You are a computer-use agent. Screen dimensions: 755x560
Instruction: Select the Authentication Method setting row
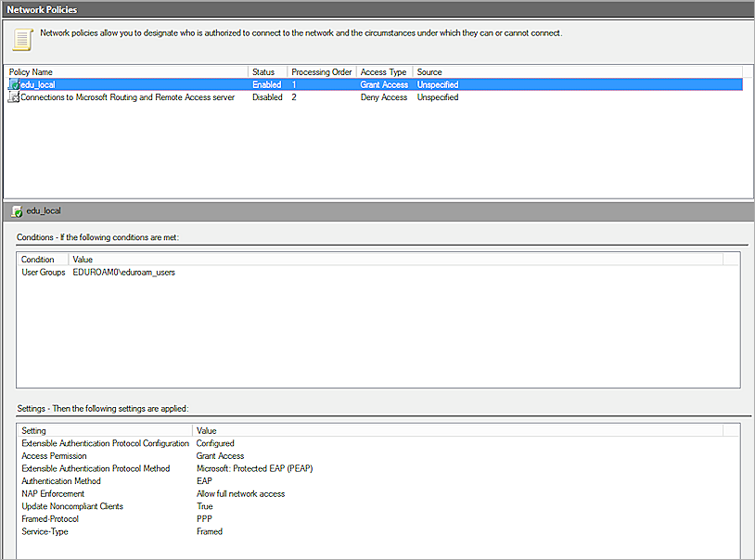tap(61, 481)
